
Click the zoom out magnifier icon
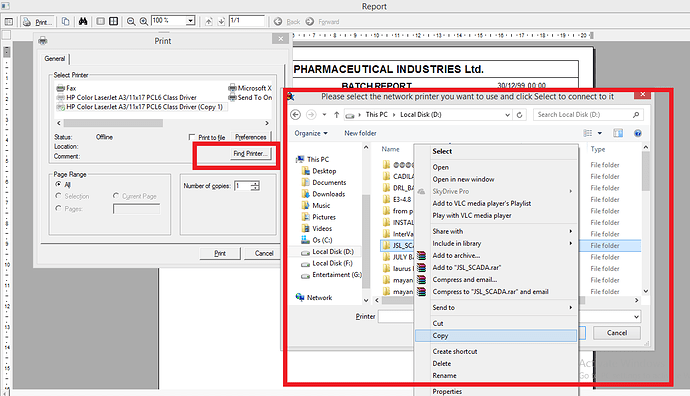(x=131, y=21)
